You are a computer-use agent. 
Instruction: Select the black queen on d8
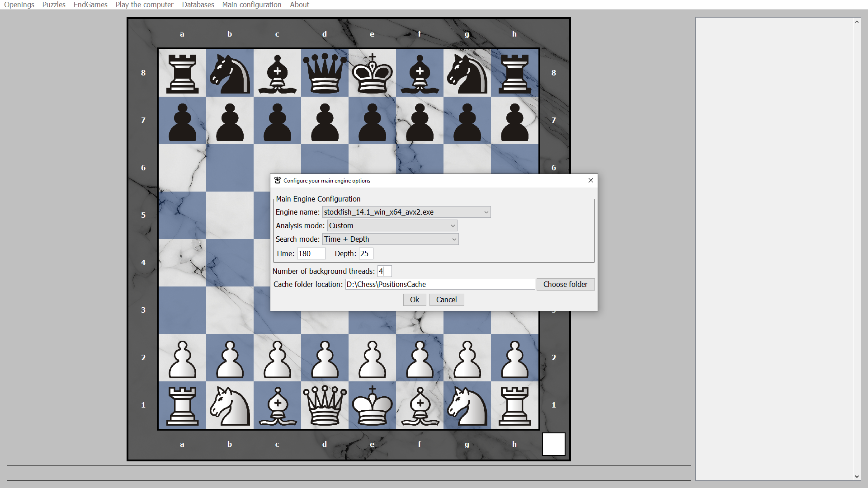325,73
